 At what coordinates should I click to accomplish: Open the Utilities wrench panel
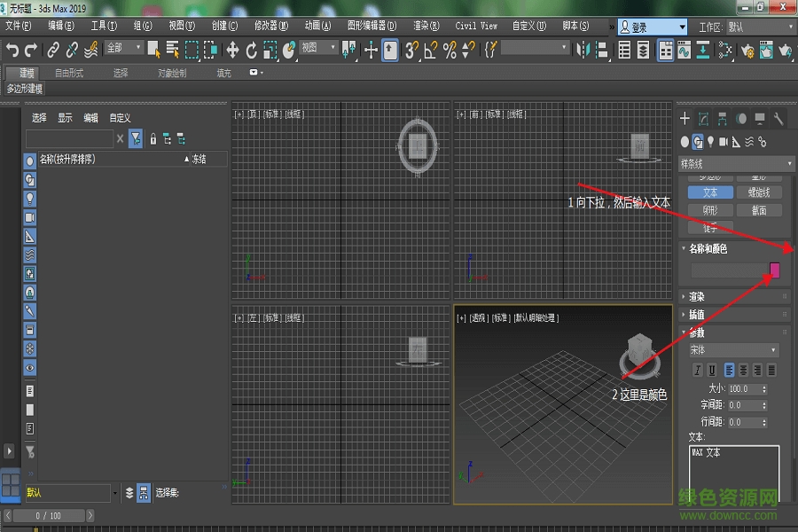click(x=778, y=119)
